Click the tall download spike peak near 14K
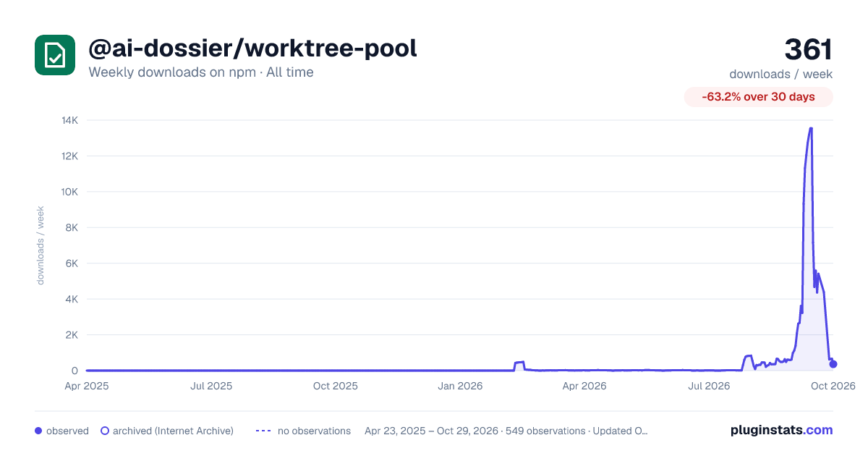Image resolution: width=868 pixels, height=456 pixels. click(x=811, y=129)
